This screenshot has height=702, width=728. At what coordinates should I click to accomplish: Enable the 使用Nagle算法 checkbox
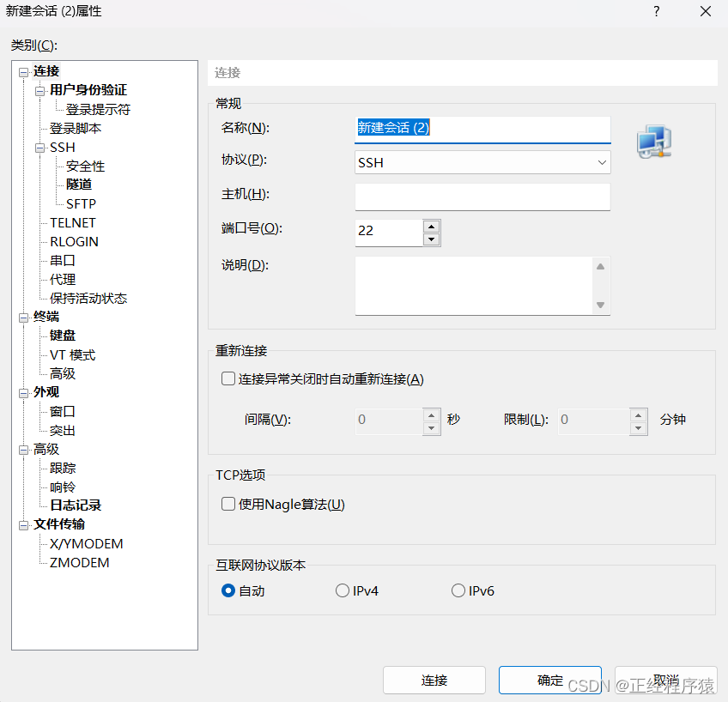tap(228, 504)
